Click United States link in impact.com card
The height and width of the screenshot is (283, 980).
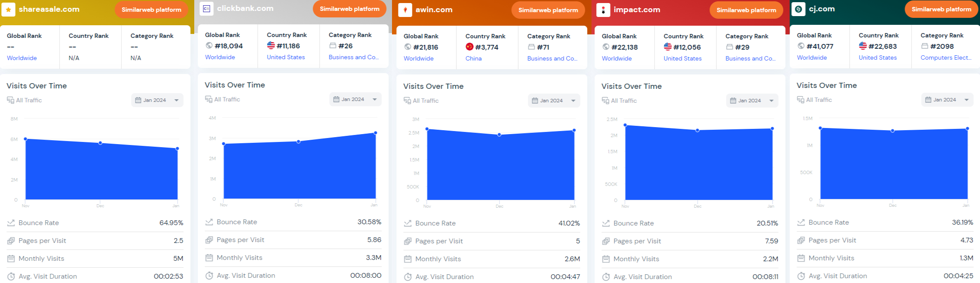click(683, 58)
